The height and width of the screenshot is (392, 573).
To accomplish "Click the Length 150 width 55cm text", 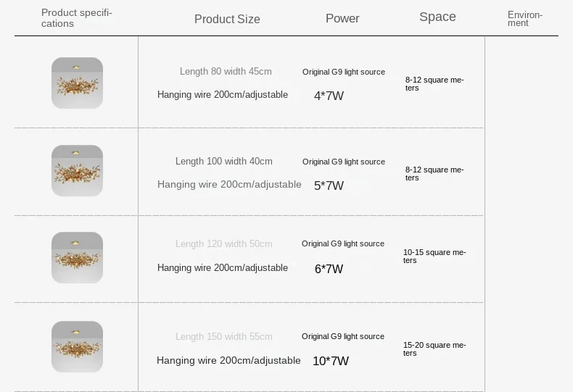I will (x=224, y=336).
